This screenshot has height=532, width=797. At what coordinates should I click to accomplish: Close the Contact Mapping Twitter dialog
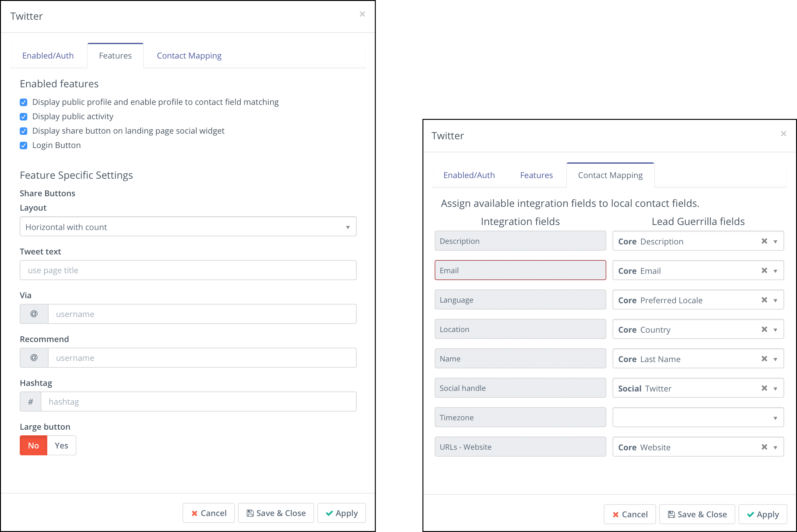coord(784,134)
